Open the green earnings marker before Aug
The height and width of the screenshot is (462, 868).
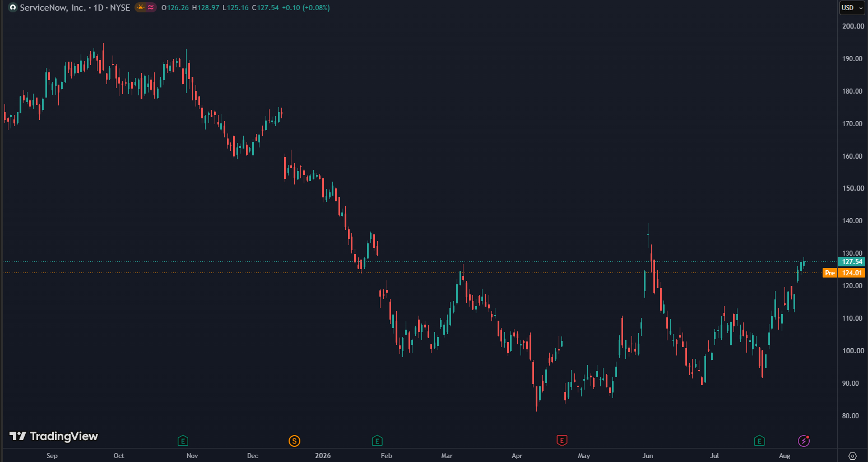759,441
